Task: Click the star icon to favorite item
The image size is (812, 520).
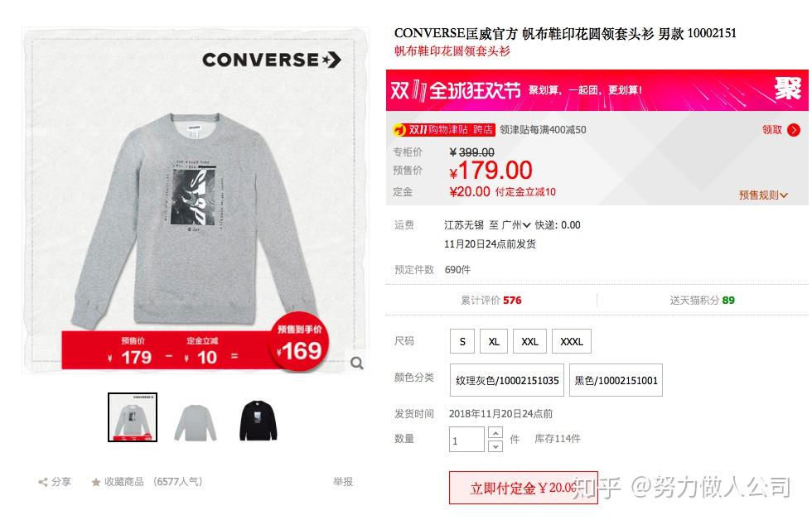Action: pyautogui.click(x=96, y=482)
